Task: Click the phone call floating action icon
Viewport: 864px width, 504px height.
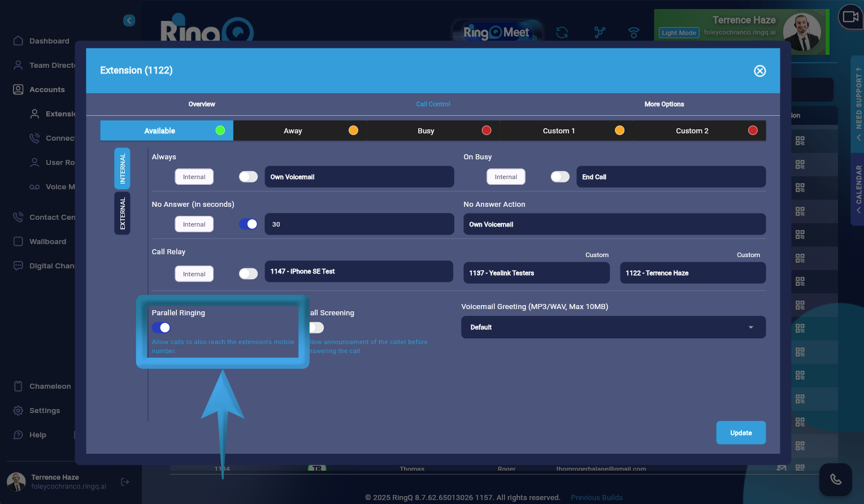Action: pos(835,479)
